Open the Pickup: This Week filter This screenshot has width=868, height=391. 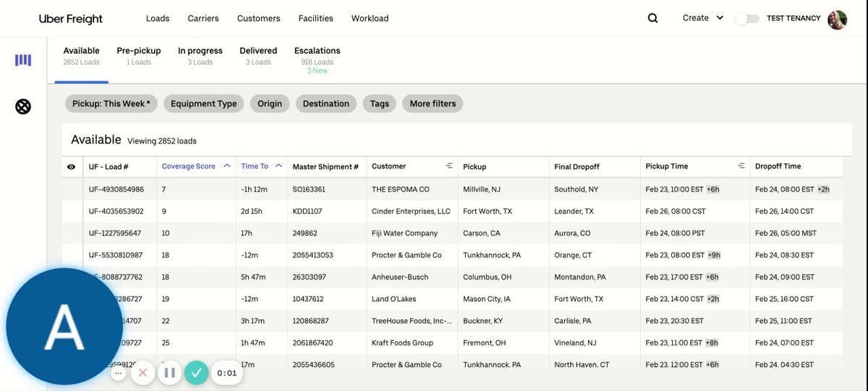[111, 104]
